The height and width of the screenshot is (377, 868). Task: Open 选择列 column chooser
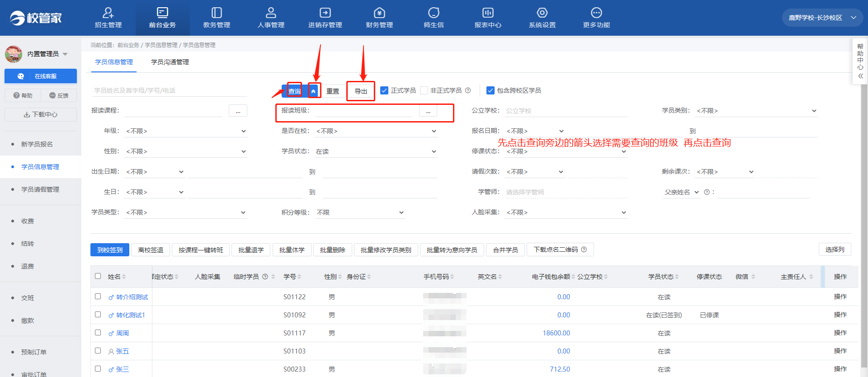[835, 250]
